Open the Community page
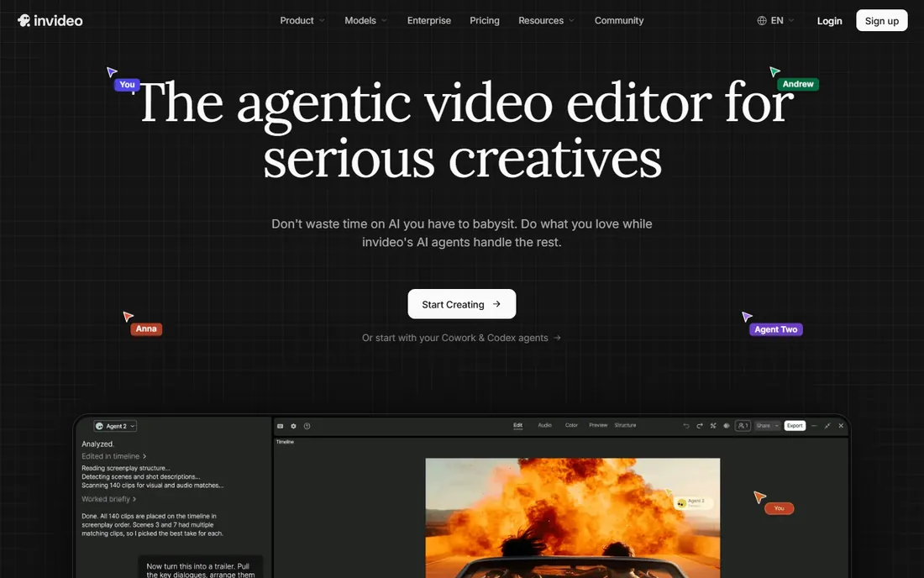The width and height of the screenshot is (924, 578). point(619,21)
